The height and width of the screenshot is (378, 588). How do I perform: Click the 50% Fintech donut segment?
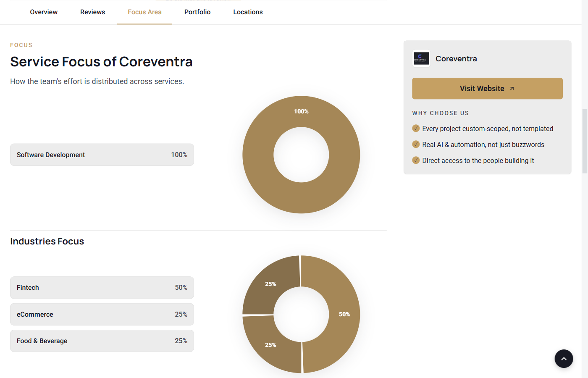pyautogui.click(x=344, y=314)
